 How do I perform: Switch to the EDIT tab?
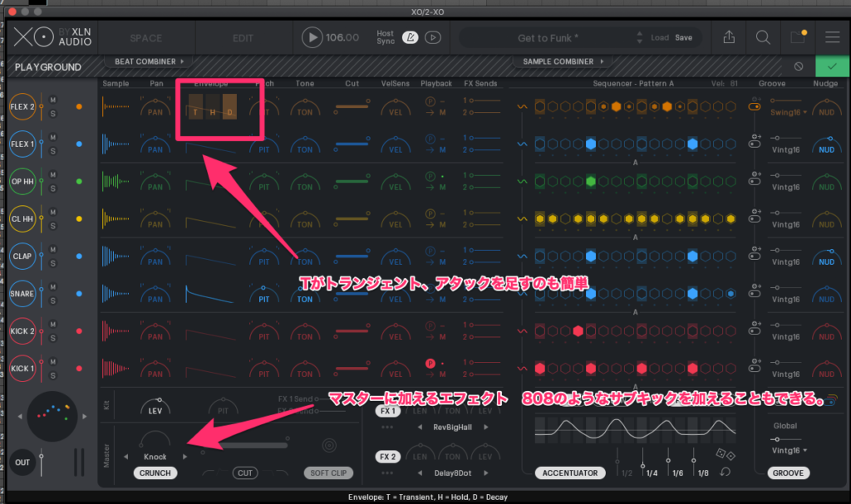click(x=243, y=38)
